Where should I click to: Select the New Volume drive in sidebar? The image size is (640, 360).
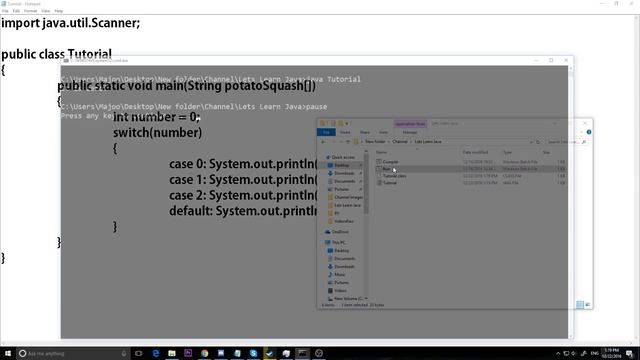pos(348,299)
